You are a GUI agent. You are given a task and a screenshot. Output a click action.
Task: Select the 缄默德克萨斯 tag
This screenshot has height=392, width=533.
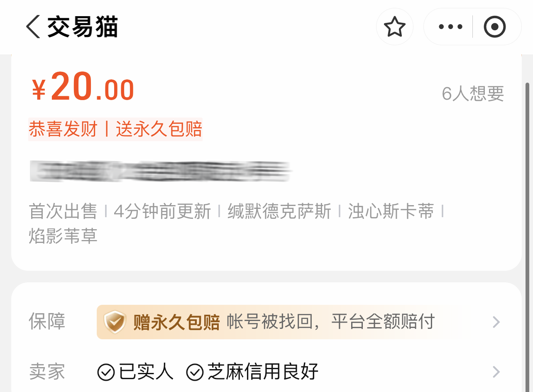279,211
